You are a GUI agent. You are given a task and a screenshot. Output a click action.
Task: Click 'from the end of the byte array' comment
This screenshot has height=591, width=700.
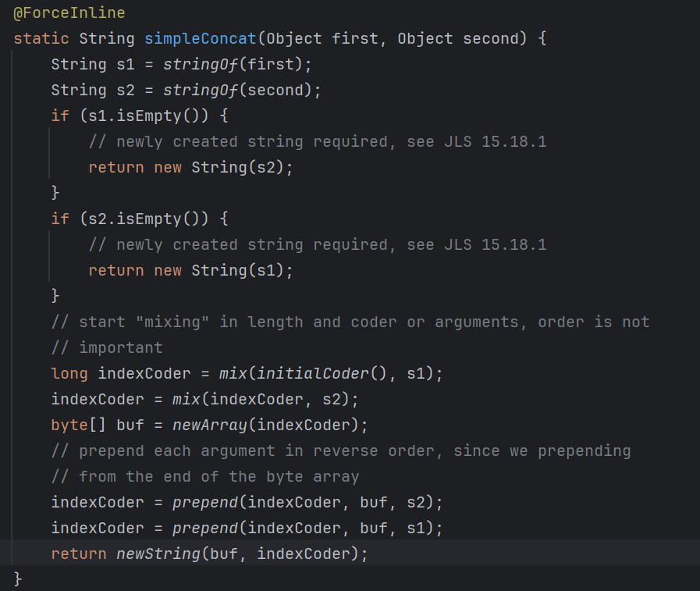(205, 477)
